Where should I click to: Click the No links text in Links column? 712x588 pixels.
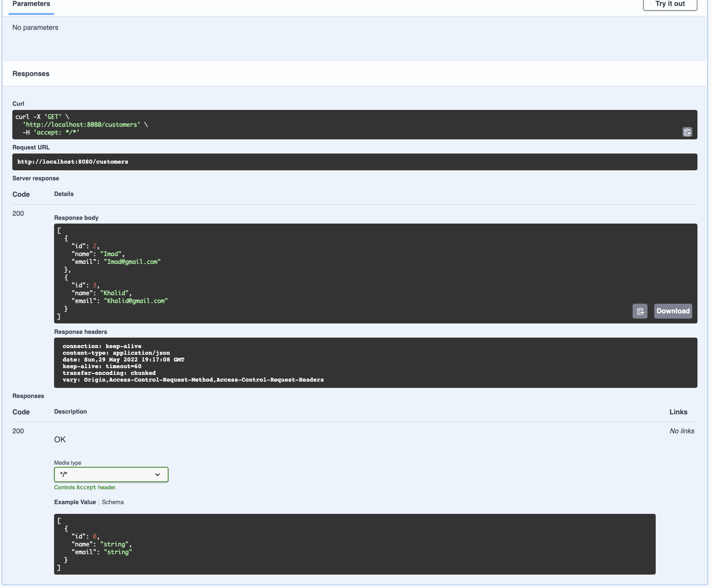[681, 431]
